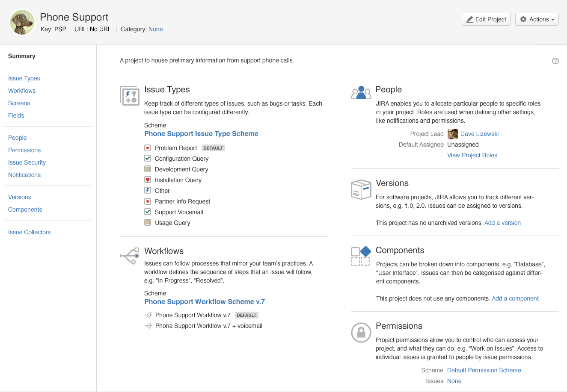This screenshot has height=392, width=567.
Task: Click the help question mark icon
Action: pos(555,61)
